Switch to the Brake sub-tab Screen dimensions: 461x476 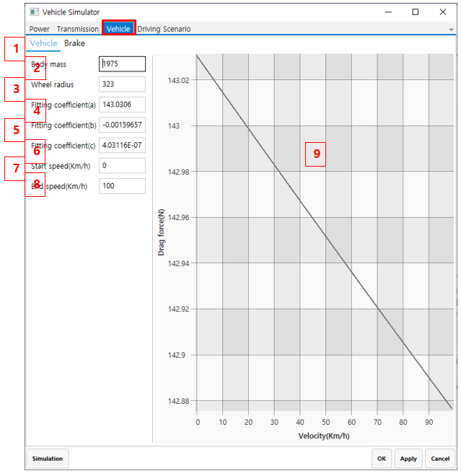click(74, 43)
